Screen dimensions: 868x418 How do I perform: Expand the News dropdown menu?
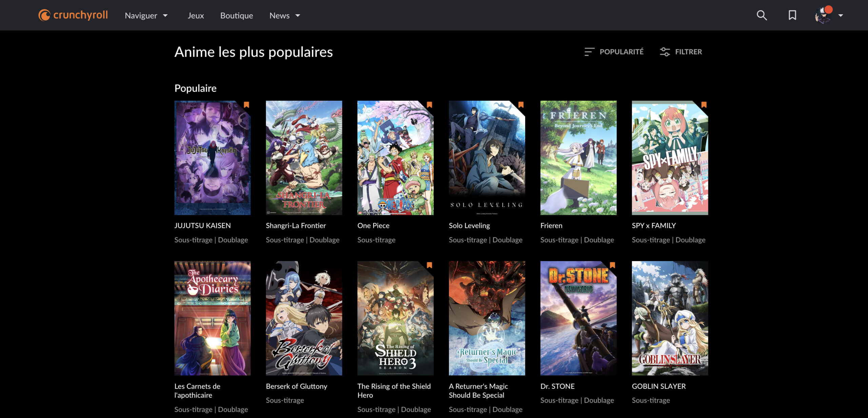pyautogui.click(x=285, y=16)
